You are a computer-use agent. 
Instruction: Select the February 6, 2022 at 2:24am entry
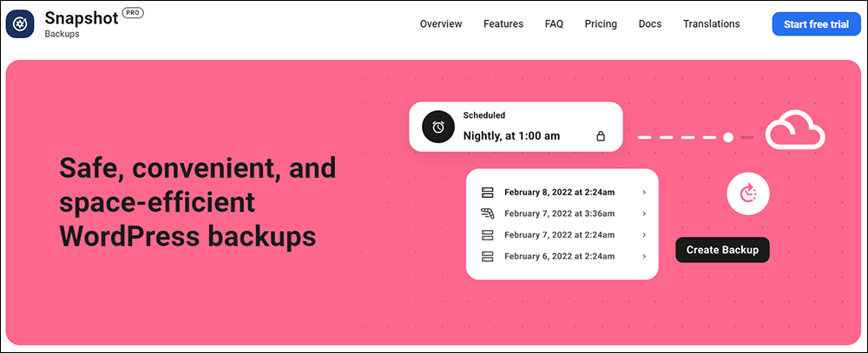[560, 256]
